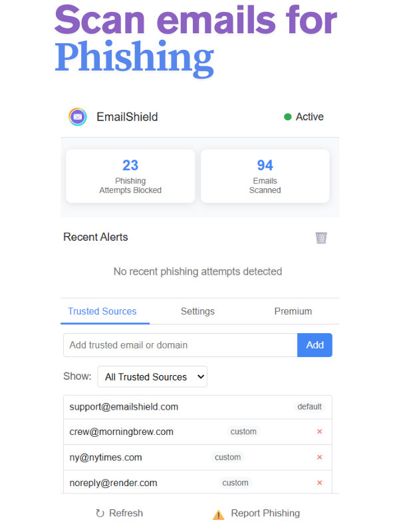Select the Phishing Attempts Blocked card
399x532 pixels.
pyautogui.click(x=130, y=176)
